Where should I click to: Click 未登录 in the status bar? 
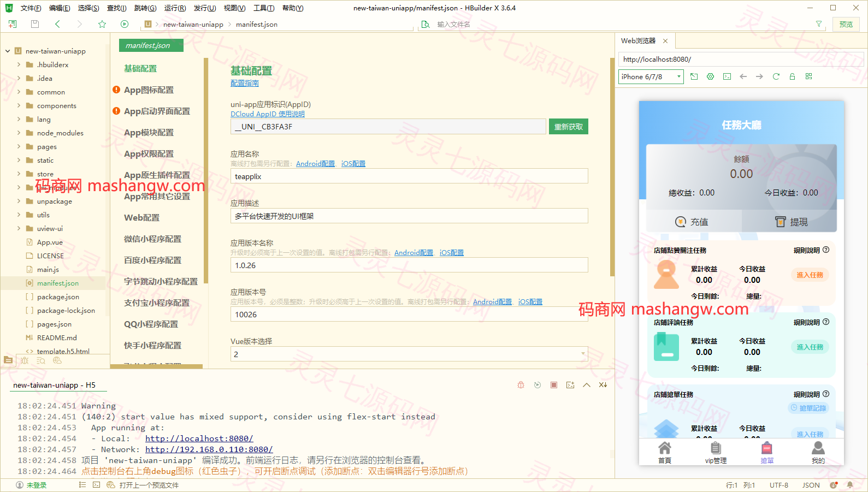(32, 485)
